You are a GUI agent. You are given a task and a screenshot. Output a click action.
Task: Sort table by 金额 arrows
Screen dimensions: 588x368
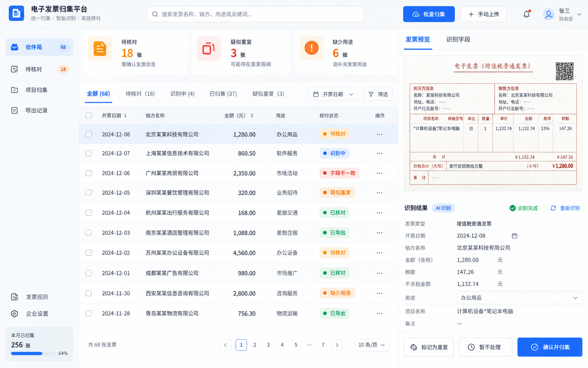pyautogui.click(x=252, y=116)
